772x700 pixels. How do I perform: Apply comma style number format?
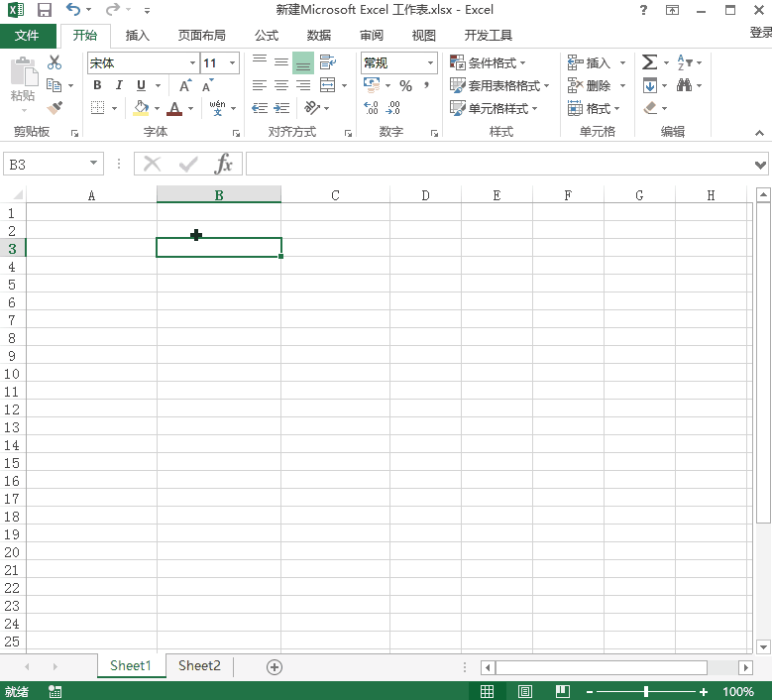coord(426,85)
